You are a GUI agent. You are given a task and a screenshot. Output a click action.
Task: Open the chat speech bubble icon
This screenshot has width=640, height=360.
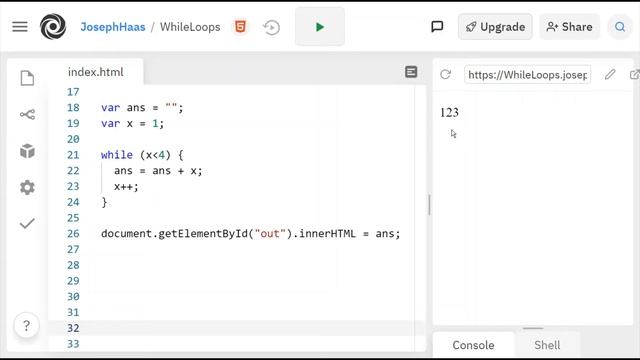click(x=437, y=27)
